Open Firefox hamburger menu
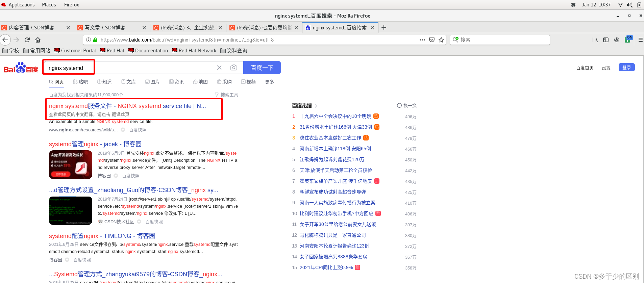 point(640,40)
